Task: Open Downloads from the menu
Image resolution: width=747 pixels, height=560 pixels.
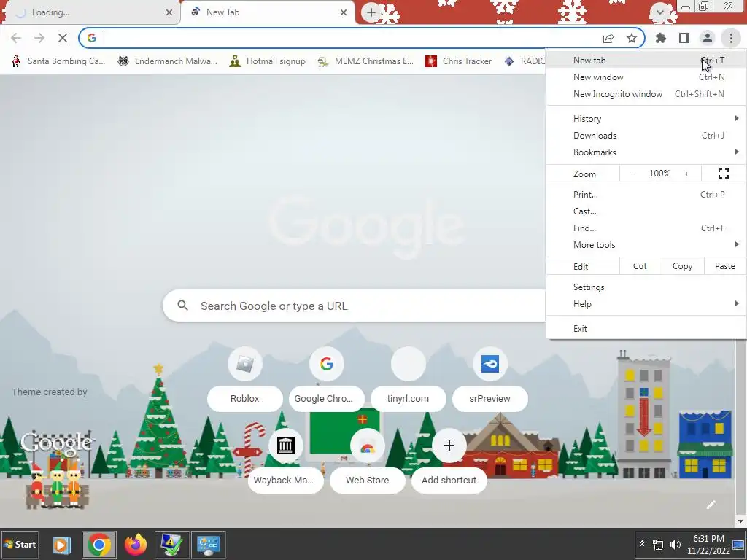Action: coord(646,135)
